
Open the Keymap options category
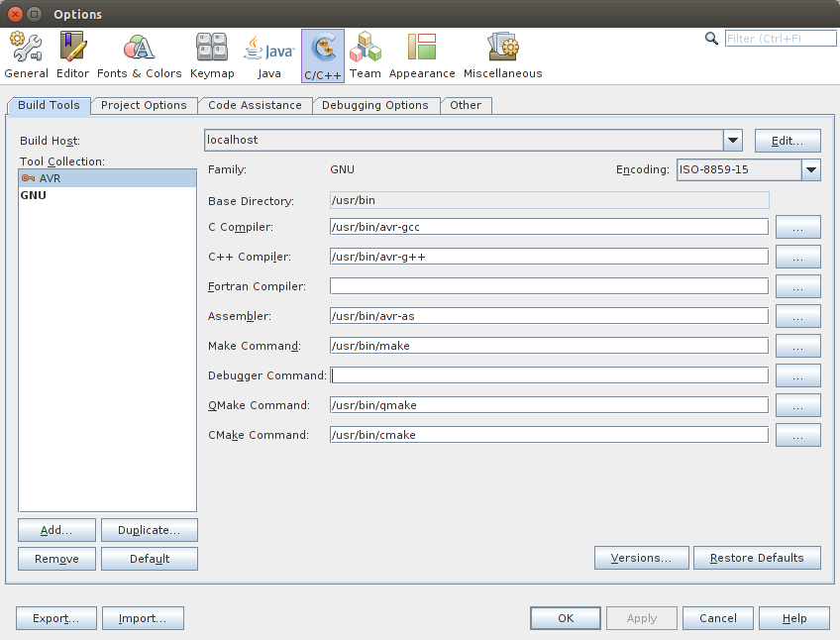tap(212, 55)
